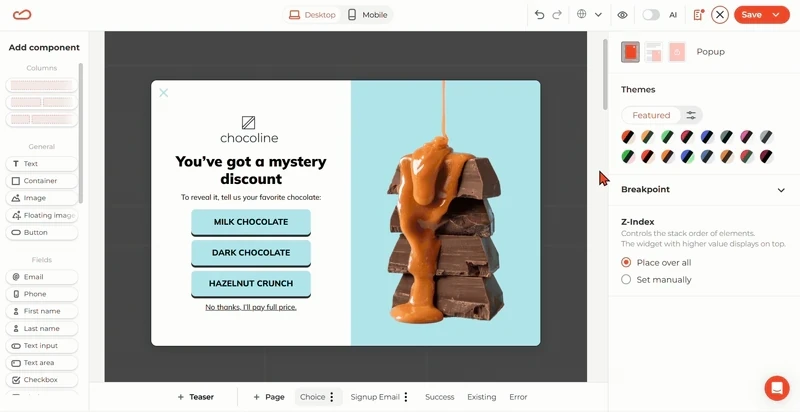Screen dimensions: 800x412
Task: Select the Place over all radio option
Action: pyautogui.click(x=626, y=263)
